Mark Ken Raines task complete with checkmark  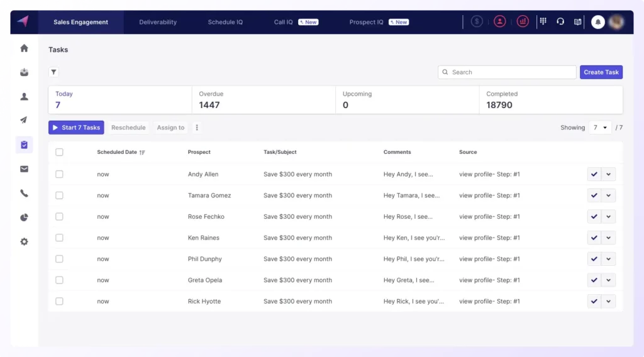pos(594,238)
